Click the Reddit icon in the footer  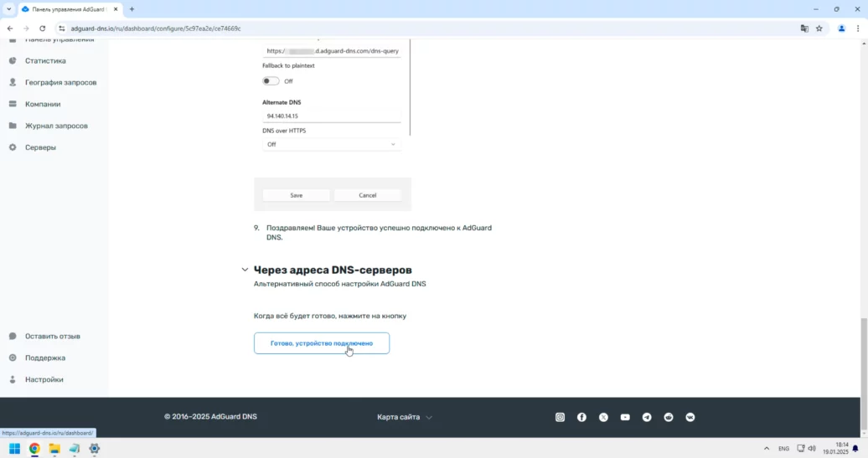(669, 417)
